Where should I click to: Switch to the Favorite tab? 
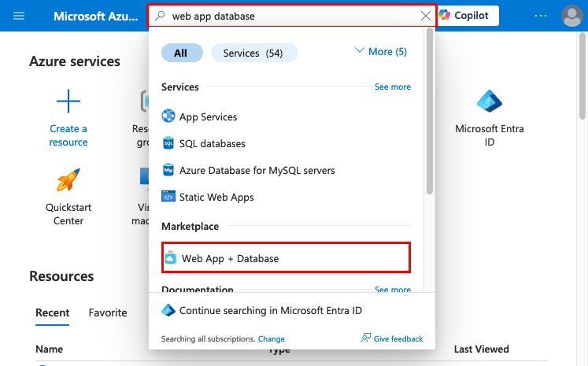pyautogui.click(x=108, y=312)
